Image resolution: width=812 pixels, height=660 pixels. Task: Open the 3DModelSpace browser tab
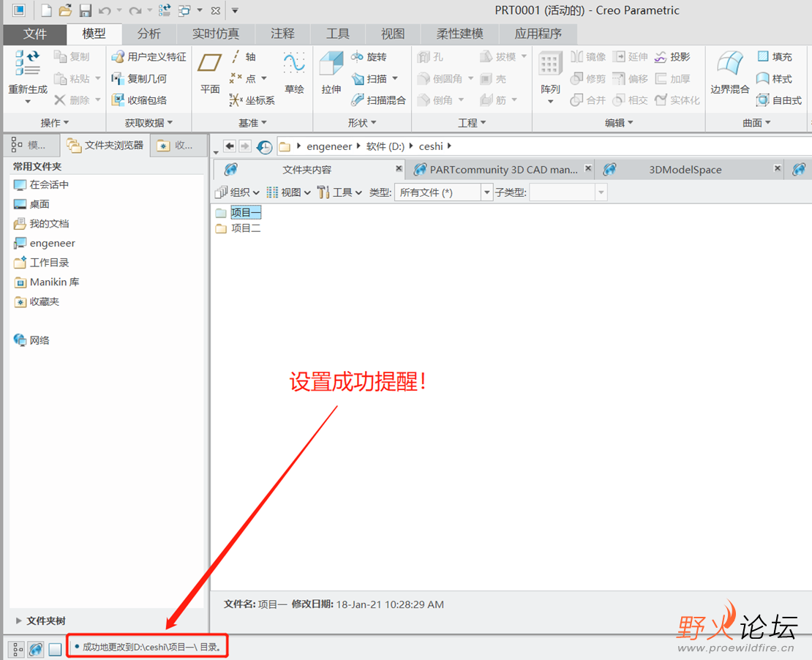pos(685,170)
